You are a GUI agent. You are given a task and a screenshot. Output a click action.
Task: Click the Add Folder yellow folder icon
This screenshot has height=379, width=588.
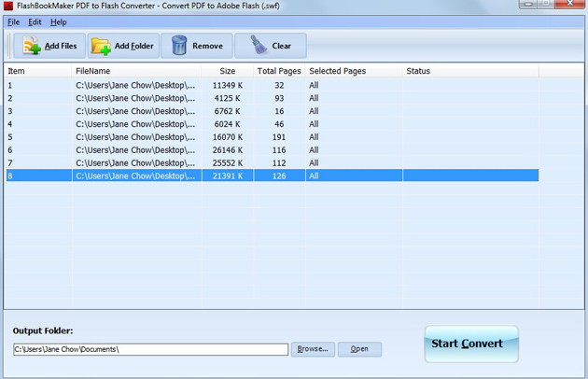[101, 46]
